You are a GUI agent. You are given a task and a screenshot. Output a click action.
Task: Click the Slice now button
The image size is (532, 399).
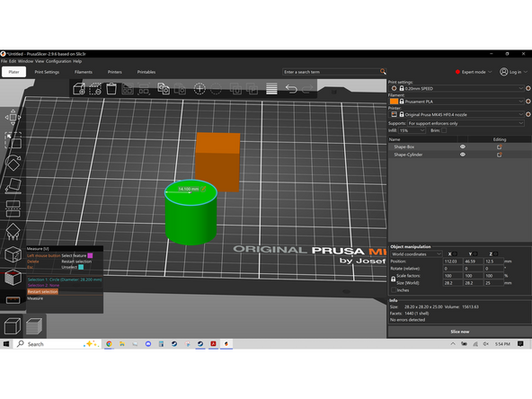tap(460, 332)
